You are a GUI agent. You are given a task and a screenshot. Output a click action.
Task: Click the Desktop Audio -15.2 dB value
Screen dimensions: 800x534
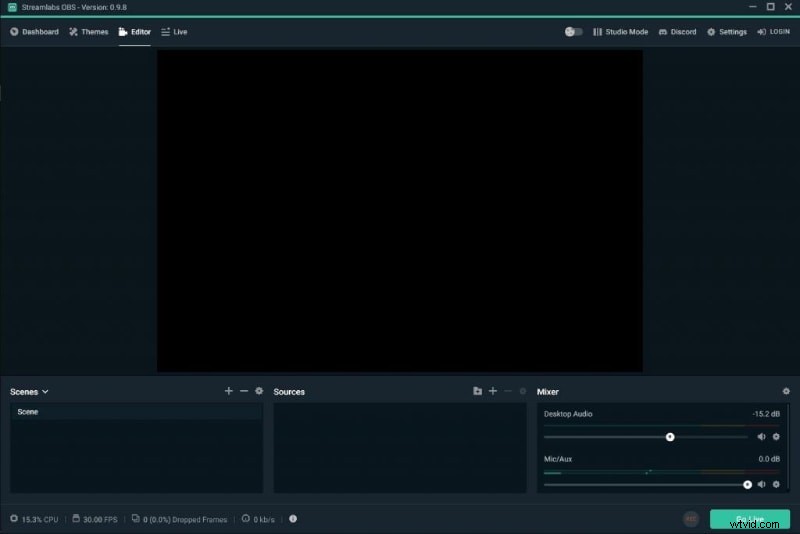tap(766, 414)
